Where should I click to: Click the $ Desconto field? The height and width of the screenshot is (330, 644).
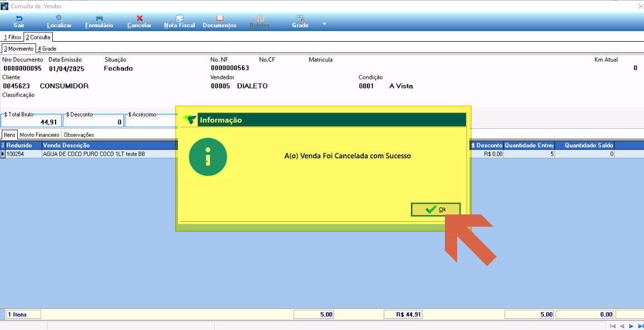[x=93, y=122]
